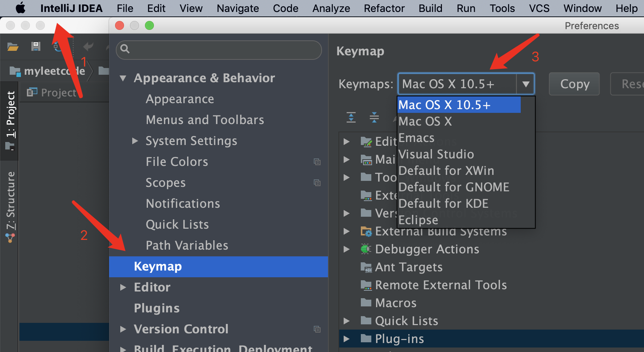644x352 pixels.
Task: Open the Edit menu
Action: [156, 8]
